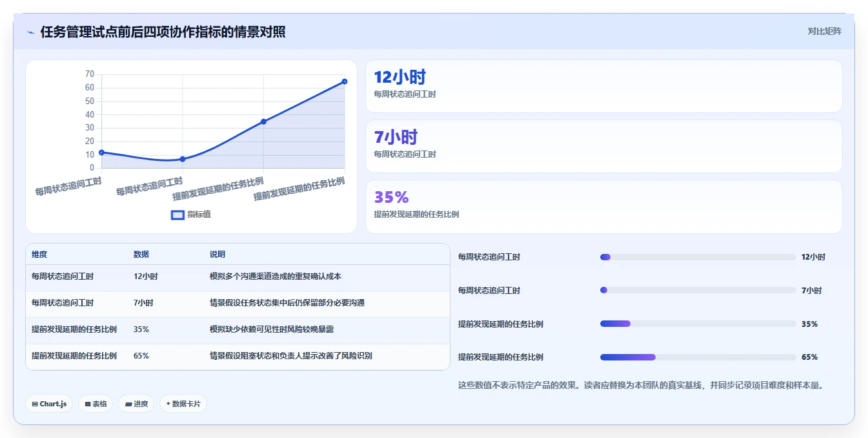Screen dimensions: 868x438
Task: Click the progress bar labeled 7小时
Action: 698,290
